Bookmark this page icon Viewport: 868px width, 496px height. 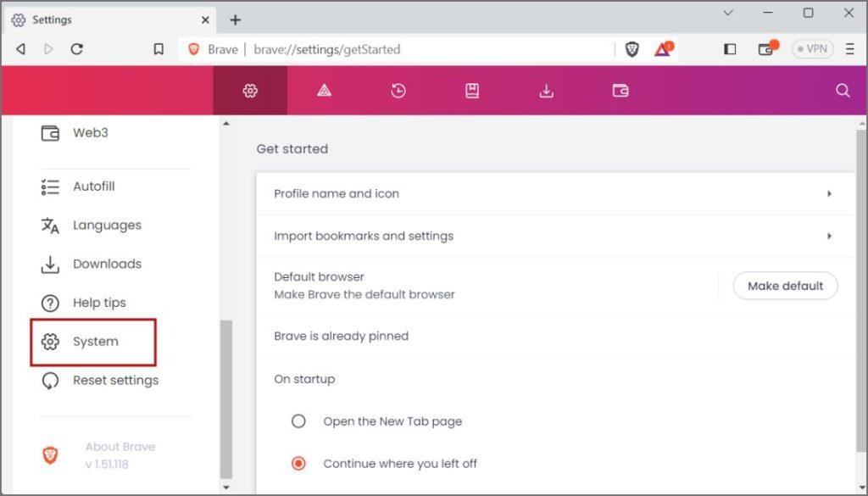159,49
